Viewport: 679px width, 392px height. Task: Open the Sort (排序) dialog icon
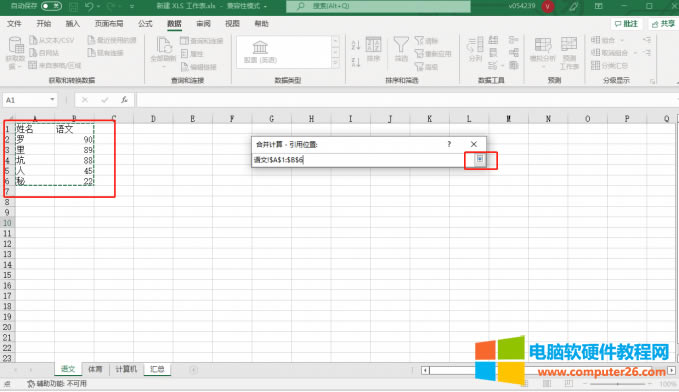(x=373, y=45)
